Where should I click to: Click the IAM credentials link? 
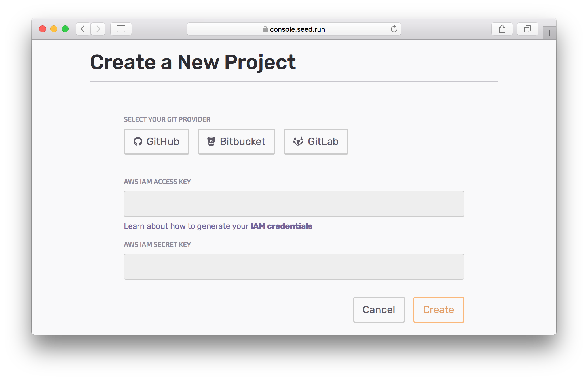281,226
